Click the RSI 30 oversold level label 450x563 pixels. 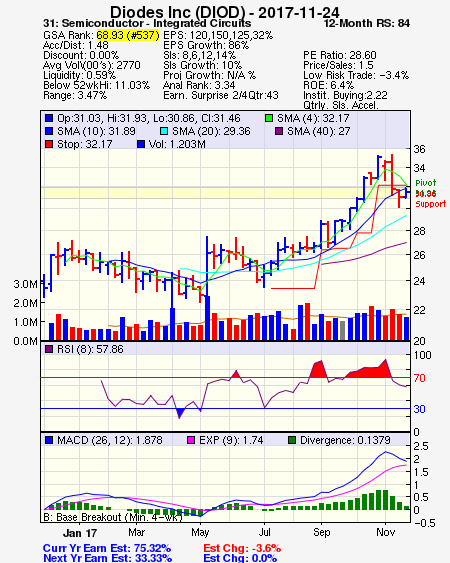pos(419,409)
